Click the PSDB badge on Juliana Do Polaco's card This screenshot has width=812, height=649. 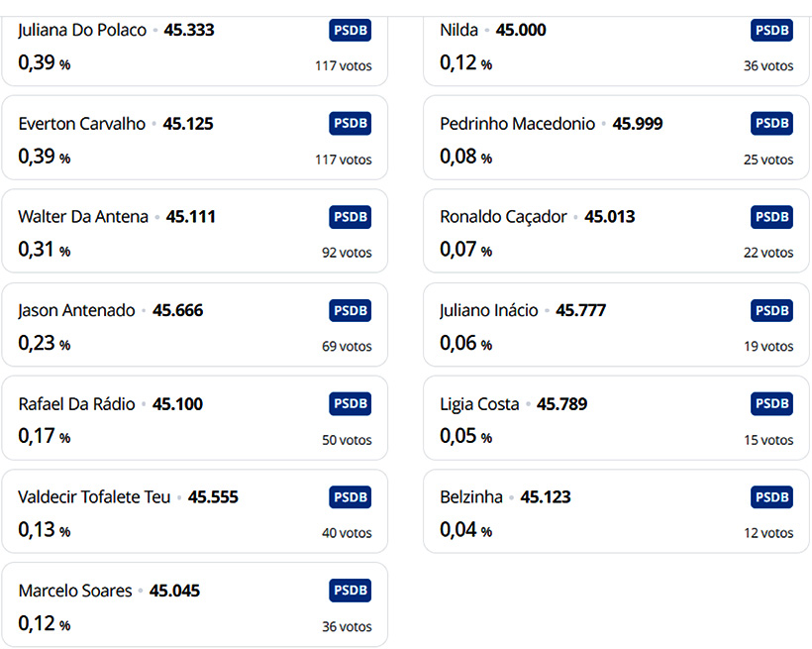[351, 30]
